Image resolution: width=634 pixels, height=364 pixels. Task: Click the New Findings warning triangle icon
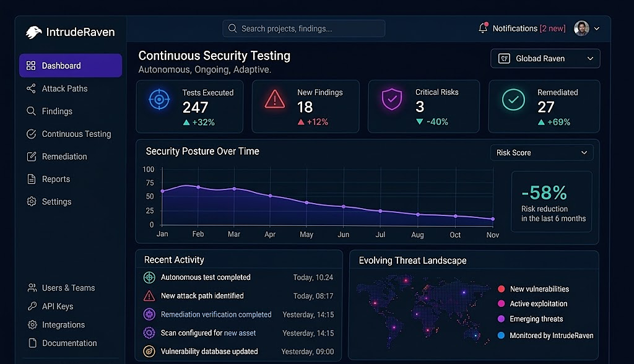(275, 99)
